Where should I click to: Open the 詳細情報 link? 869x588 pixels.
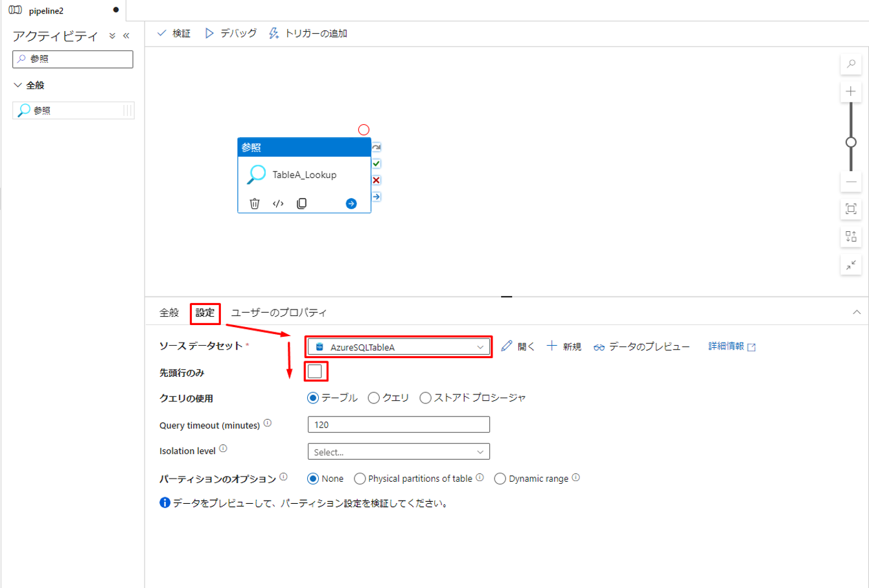732,346
